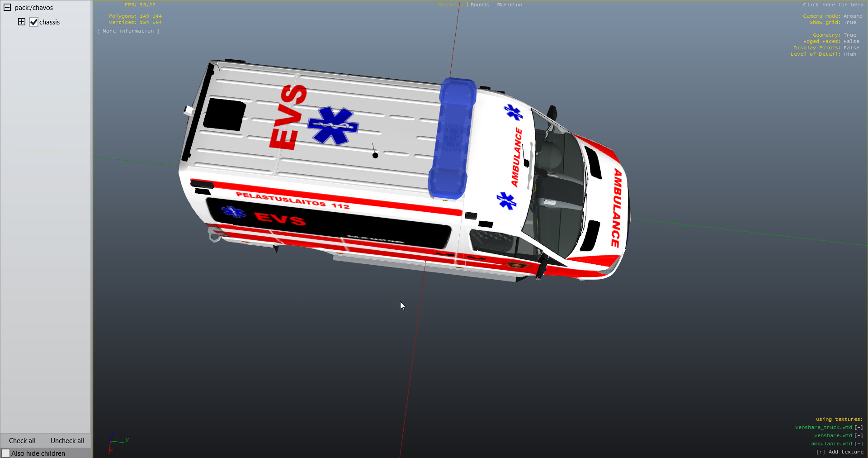Toggle Geometry True setting

click(x=850, y=35)
